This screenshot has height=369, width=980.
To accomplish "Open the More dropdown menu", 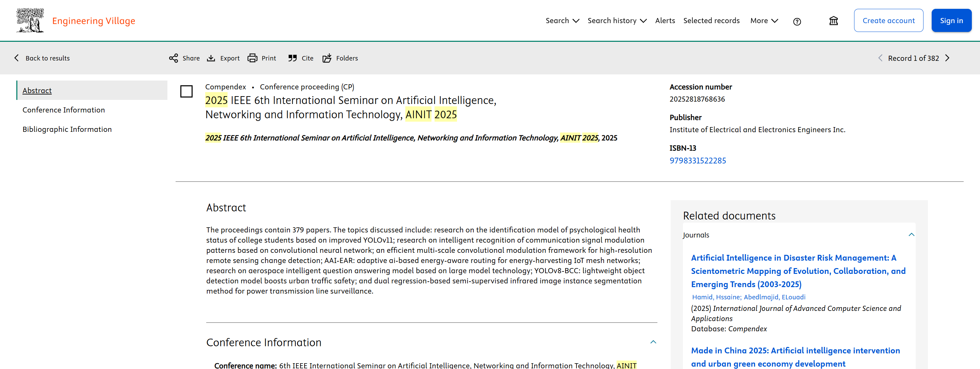I will coord(764,20).
